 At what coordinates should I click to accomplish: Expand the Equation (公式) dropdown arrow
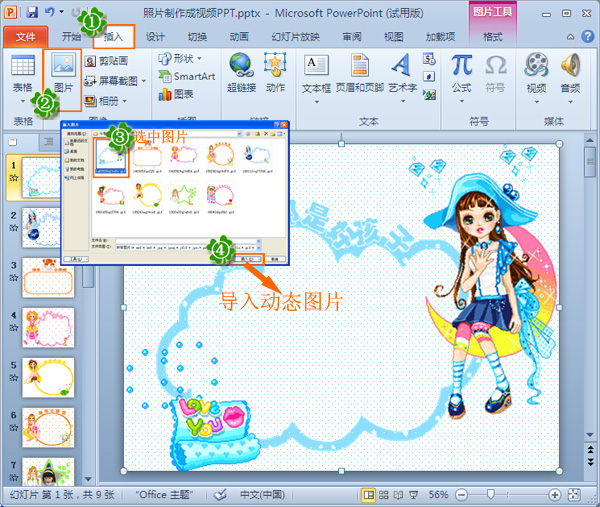click(461, 101)
